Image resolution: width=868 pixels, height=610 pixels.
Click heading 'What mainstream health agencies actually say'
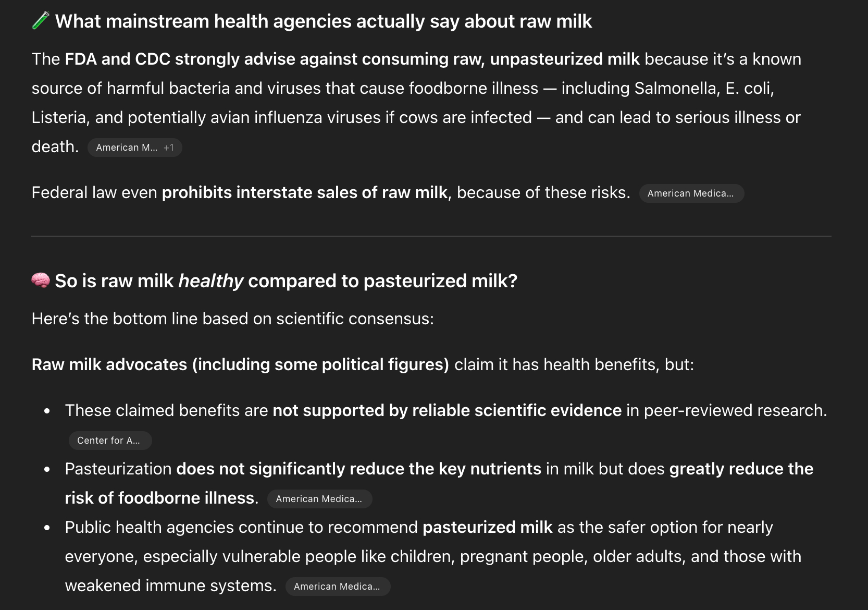click(323, 21)
